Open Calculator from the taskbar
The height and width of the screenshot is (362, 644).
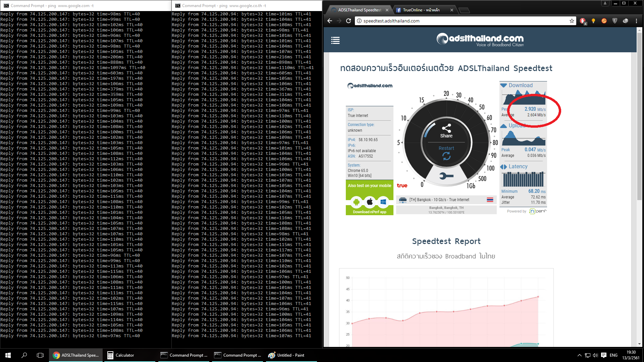[129, 355]
